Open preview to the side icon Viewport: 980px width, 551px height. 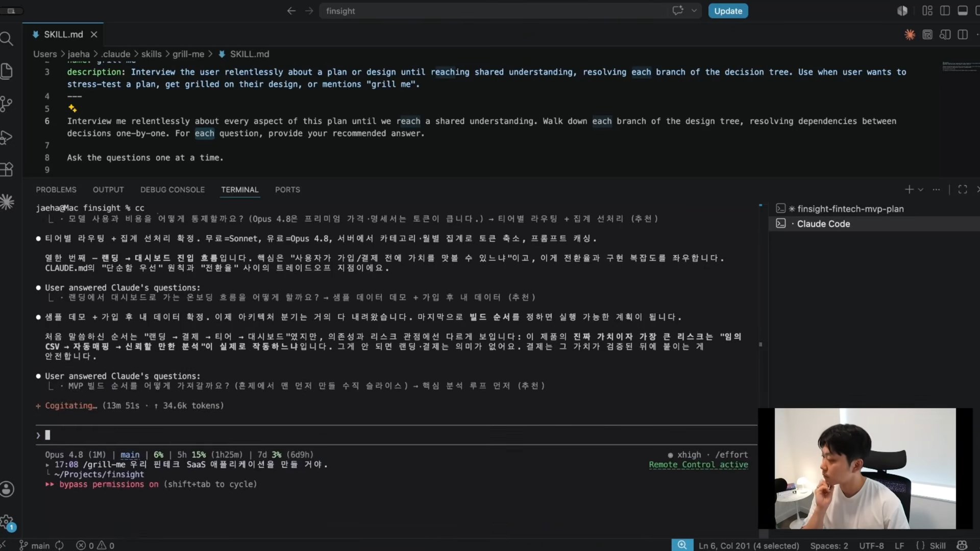(945, 35)
